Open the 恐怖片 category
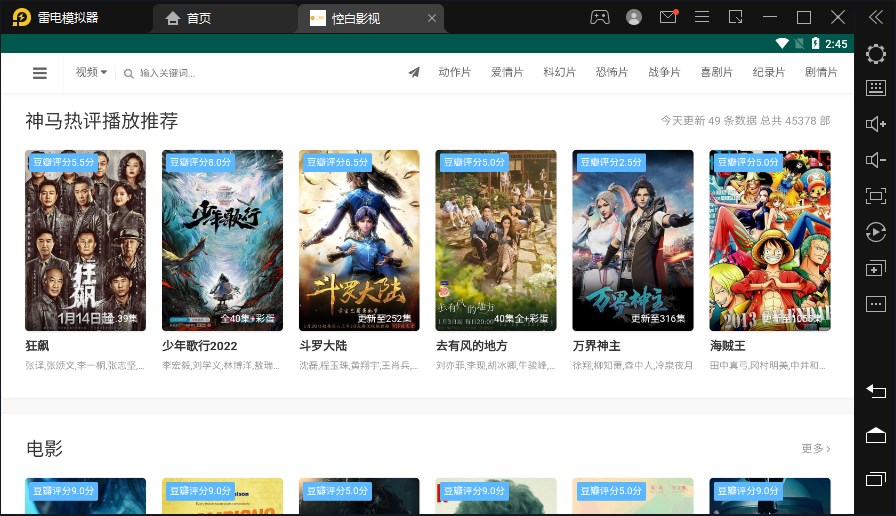Viewport: 896px width, 516px height. (x=611, y=72)
